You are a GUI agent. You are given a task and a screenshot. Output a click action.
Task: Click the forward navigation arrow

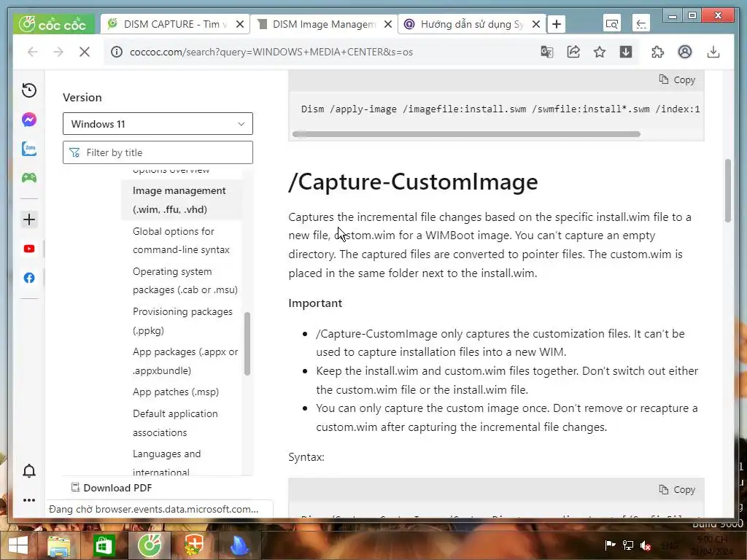tap(58, 52)
